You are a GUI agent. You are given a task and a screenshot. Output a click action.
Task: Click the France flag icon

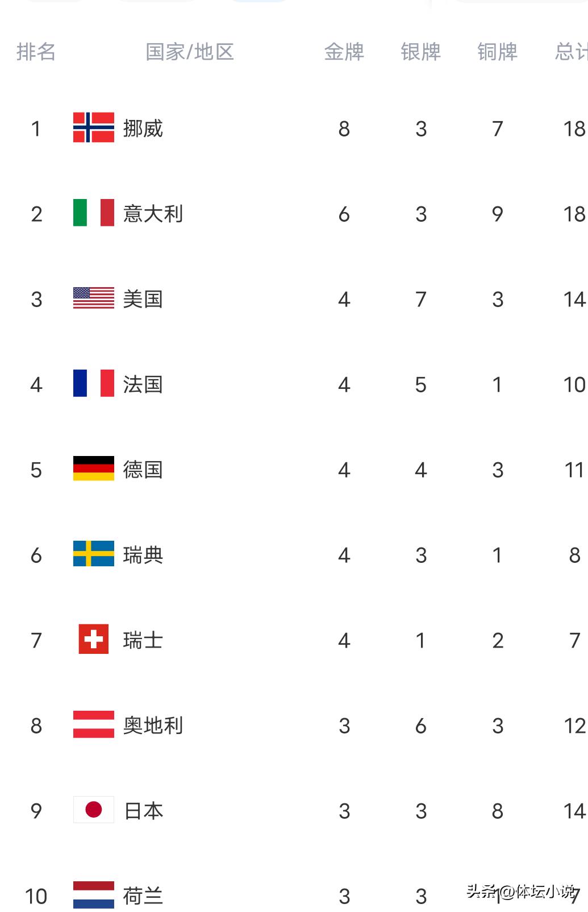tap(94, 383)
